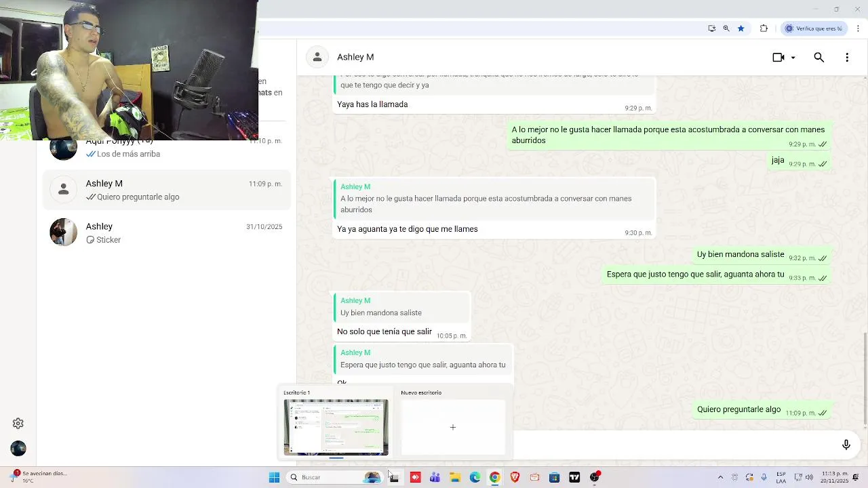Open network and volume quick settings

(803, 477)
